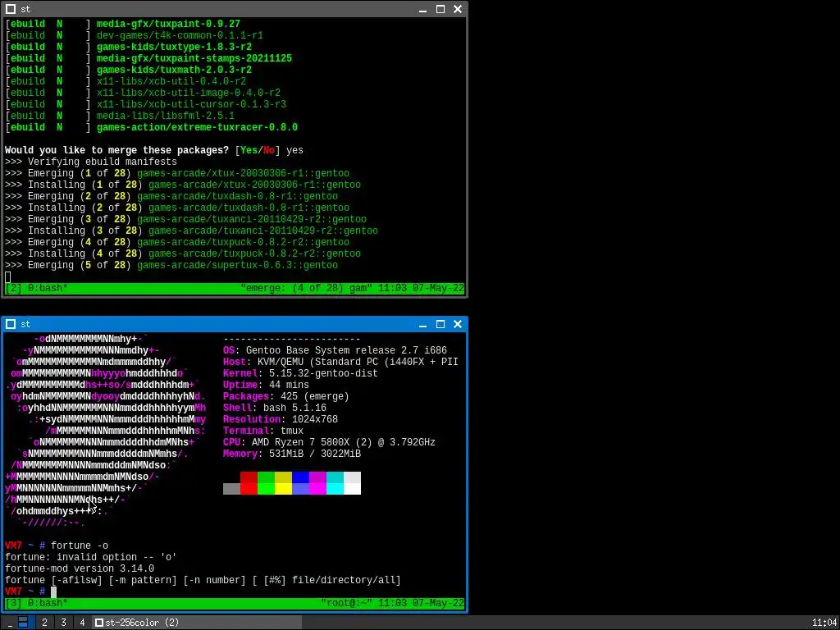The image size is (840, 630).
Task: Click the small window icon on the st-256color taskbar entry
Action: point(98,623)
